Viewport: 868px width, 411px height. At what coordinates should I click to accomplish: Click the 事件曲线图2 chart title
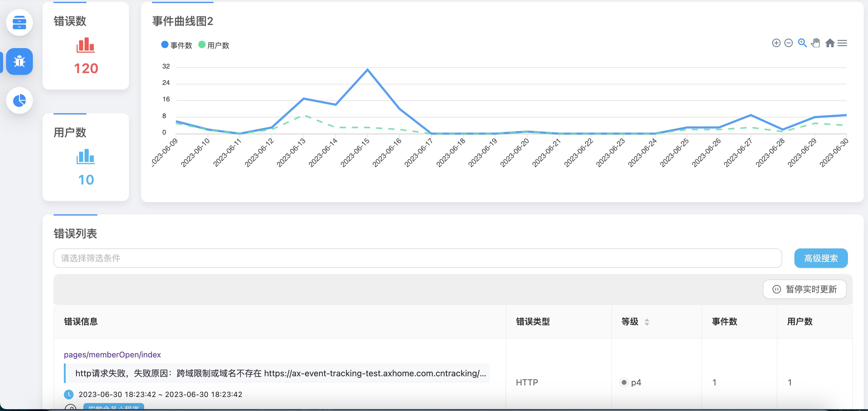[x=182, y=21]
